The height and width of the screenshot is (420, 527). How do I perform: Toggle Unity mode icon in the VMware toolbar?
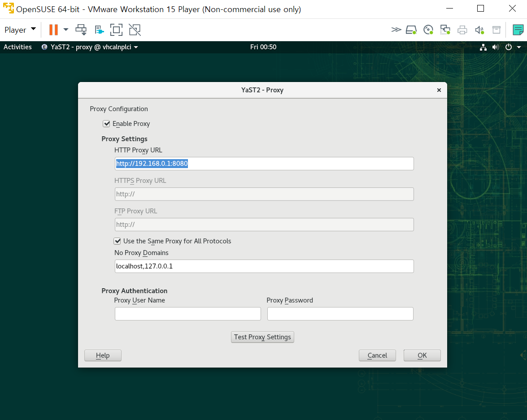click(x=135, y=30)
